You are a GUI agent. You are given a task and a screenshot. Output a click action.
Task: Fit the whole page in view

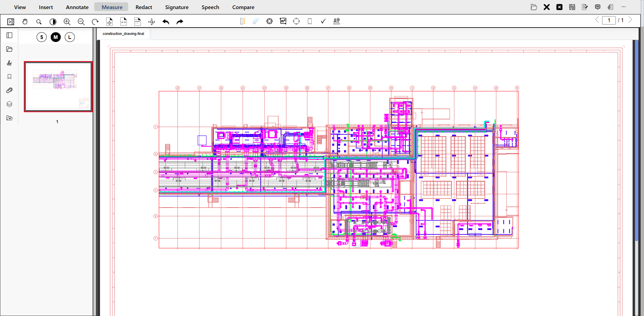109,21
